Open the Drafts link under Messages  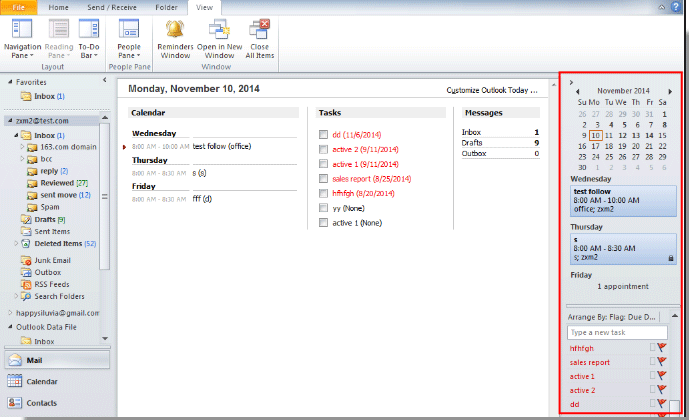coord(472,143)
